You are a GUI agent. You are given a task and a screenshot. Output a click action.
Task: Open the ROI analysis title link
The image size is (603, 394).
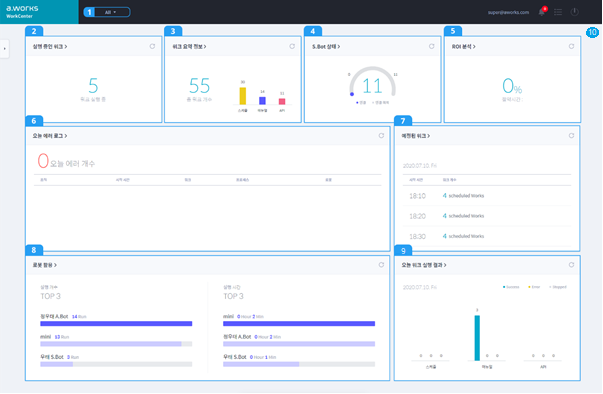click(463, 47)
